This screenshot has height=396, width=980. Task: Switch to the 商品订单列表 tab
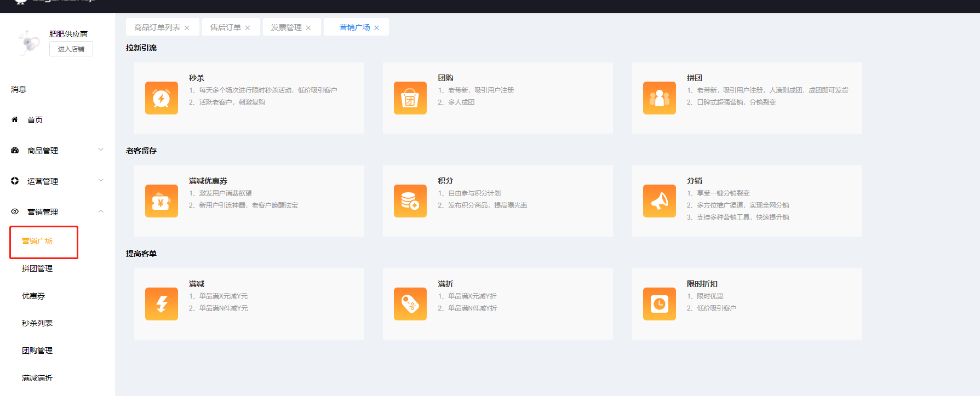(157, 27)
